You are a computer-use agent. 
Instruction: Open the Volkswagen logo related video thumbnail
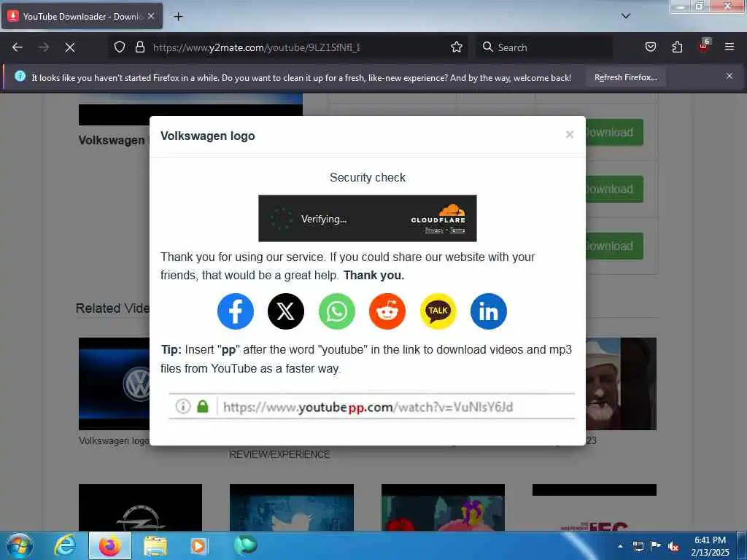[x=115, y=384]
